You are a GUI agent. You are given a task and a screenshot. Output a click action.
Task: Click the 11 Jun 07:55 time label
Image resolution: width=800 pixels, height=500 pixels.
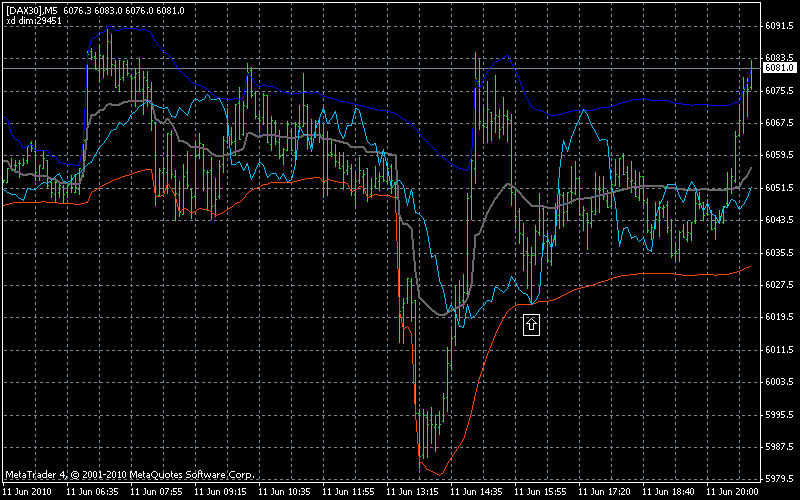tap(157, 492)
